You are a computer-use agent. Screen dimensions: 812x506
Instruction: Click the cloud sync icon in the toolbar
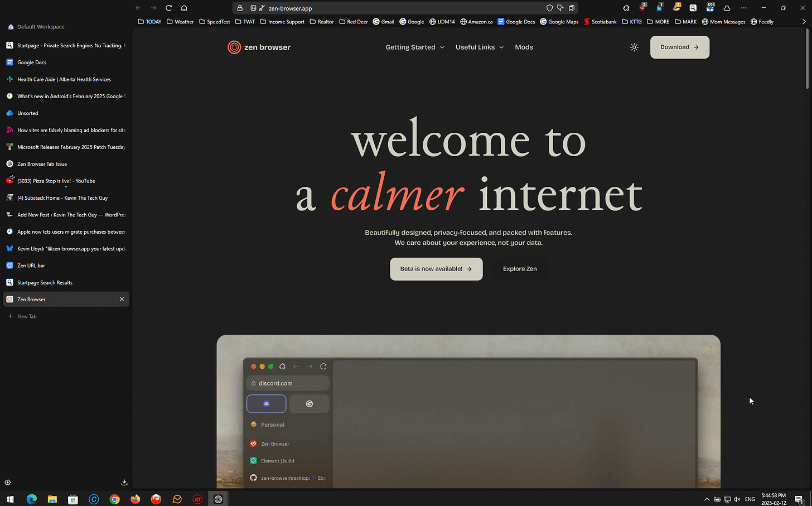tap(727, 8)
